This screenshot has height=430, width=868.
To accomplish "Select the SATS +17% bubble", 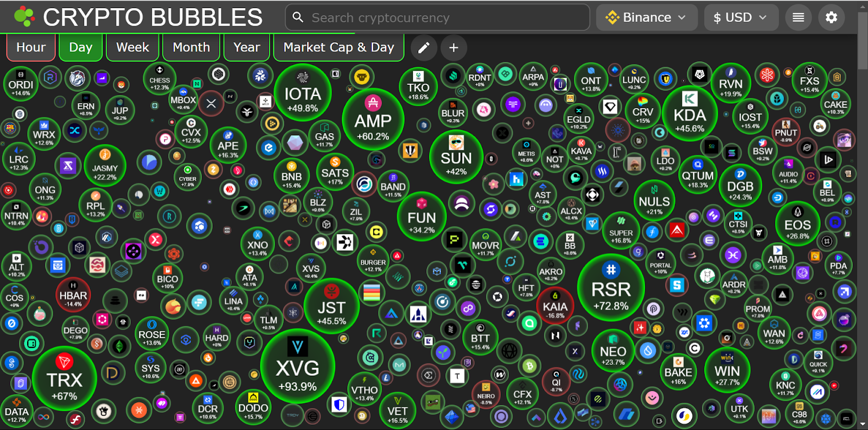I will pyautogui.click(x=335, y=172).
